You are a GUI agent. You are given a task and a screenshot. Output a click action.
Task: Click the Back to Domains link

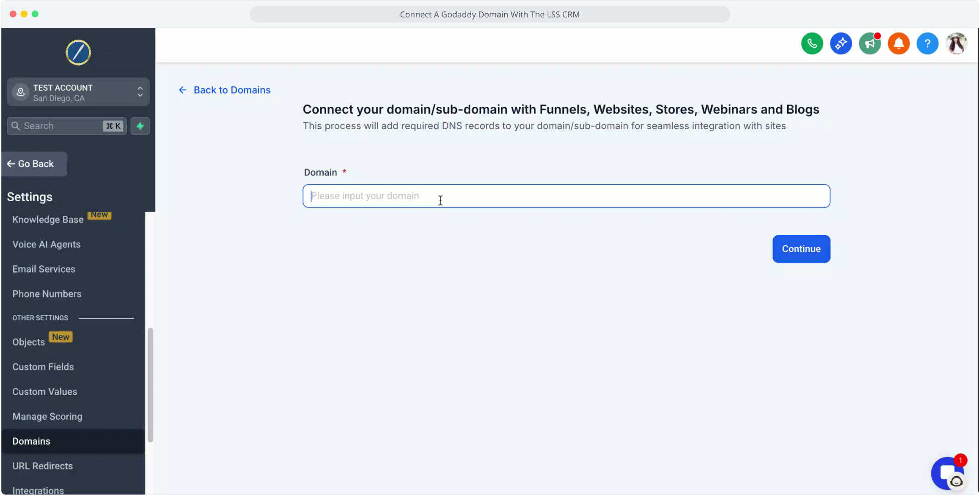point(232,90)
